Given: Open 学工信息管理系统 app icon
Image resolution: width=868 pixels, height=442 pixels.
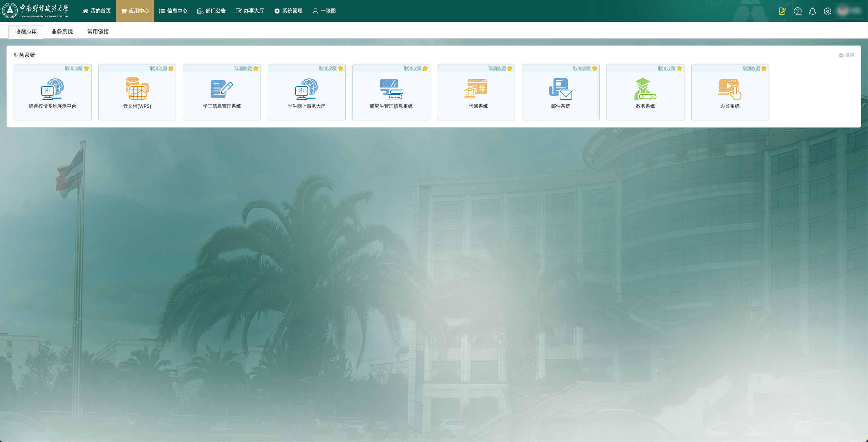Looking at the screenshot, I should [x=221, y=89].
